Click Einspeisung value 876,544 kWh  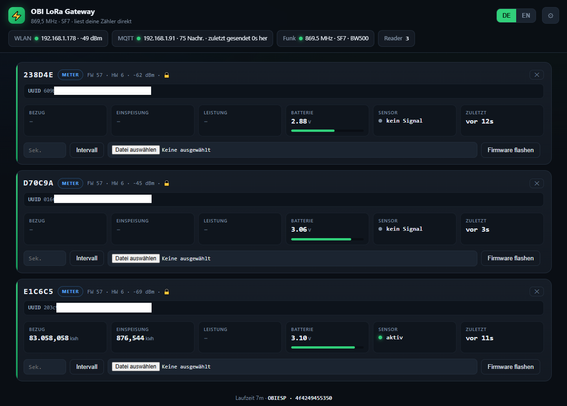point(135,338)
